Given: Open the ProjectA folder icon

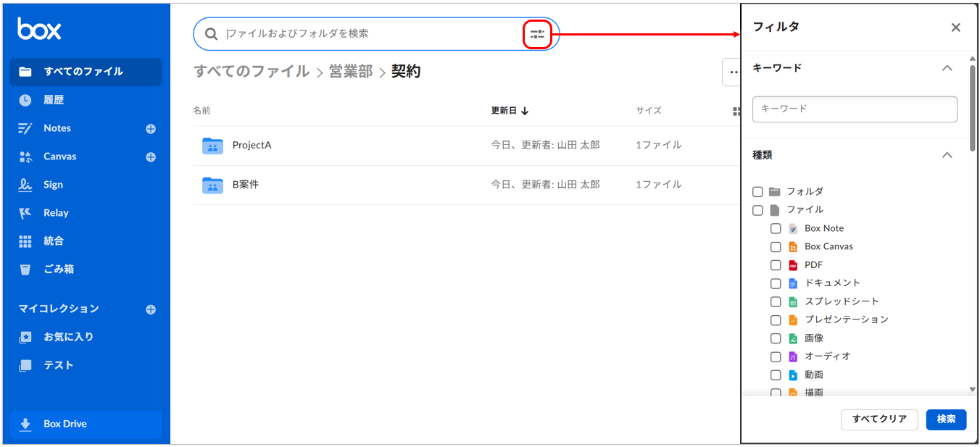Looking at the screenshot, I should [212, 146].
